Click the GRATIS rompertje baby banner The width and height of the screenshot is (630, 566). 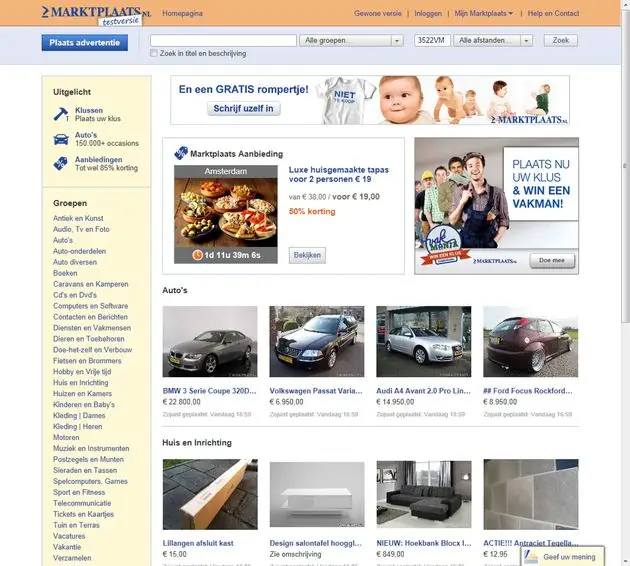pos(370,100)
